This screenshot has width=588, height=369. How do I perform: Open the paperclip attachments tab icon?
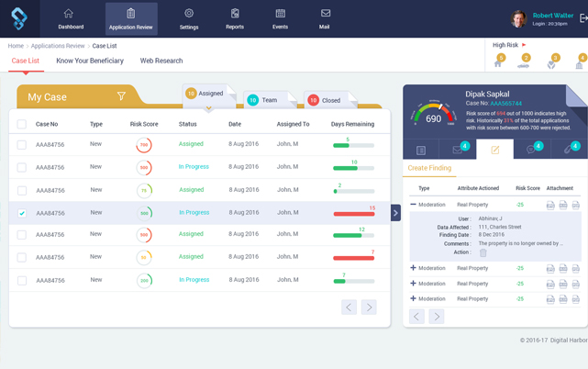[568, 150]
